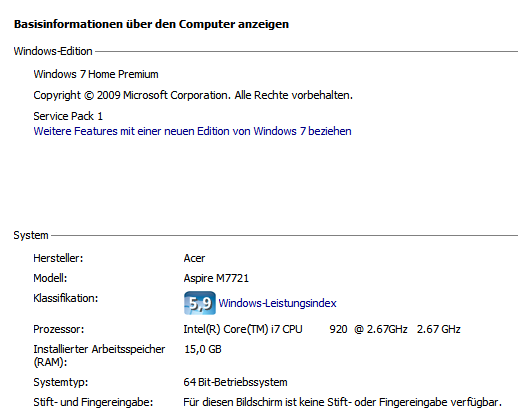Click the Hersteller label
This screenshot has height=419, width=518.
coord(58,258)
